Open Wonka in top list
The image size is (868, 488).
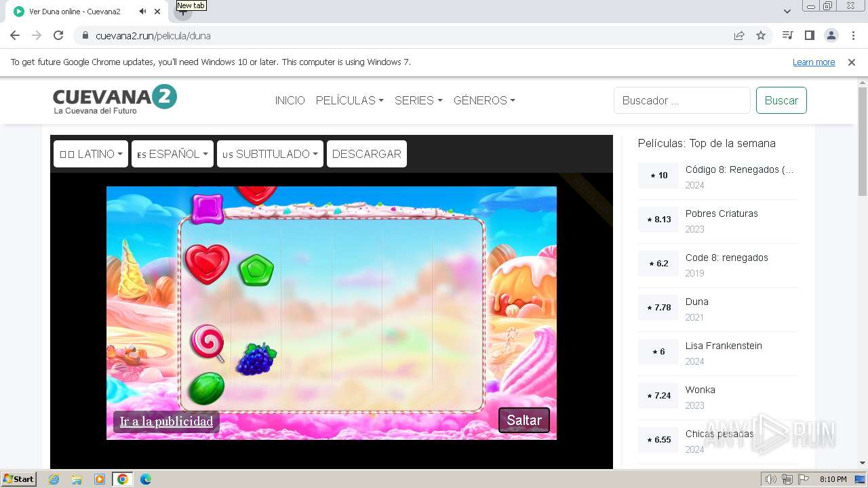click(700, 390)
